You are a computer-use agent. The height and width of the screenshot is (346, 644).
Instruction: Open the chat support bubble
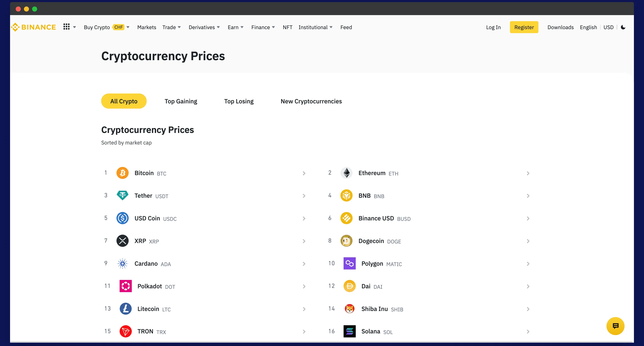(615, 326)
